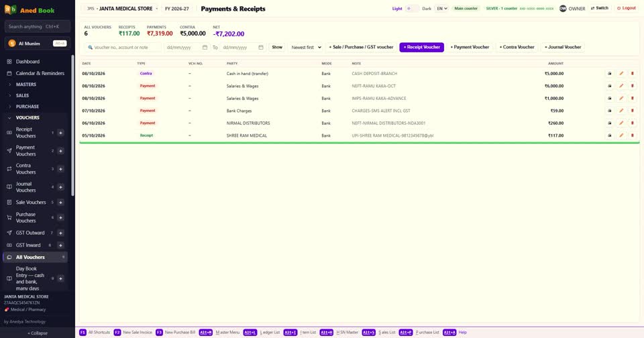Print the Cash in hand contra voucher

(x=610, y=74)
